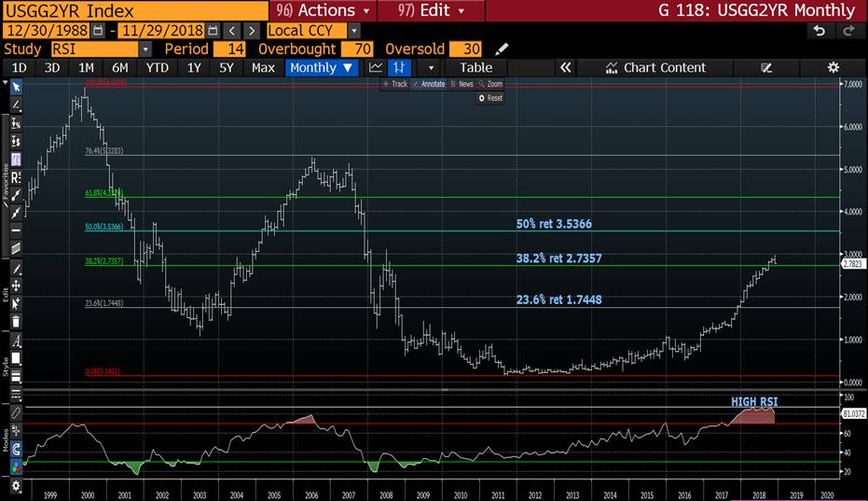Expand the RSI study dropdown
The width and height of the screenshot is (868, 501).
click(x=145, y=49)
